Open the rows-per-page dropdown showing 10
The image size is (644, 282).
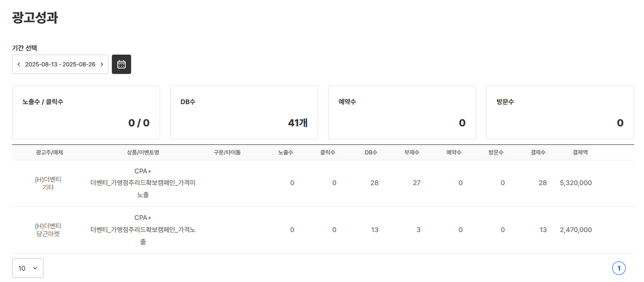click(28, 267)
